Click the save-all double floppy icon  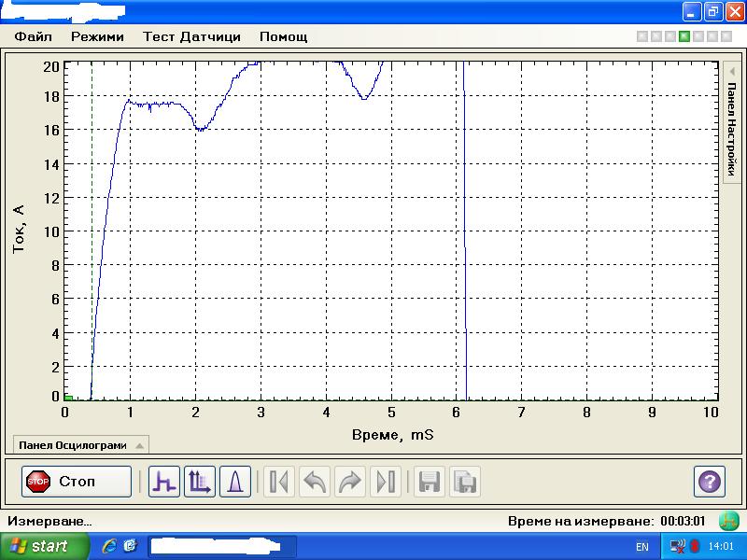(x=465, y=482)
